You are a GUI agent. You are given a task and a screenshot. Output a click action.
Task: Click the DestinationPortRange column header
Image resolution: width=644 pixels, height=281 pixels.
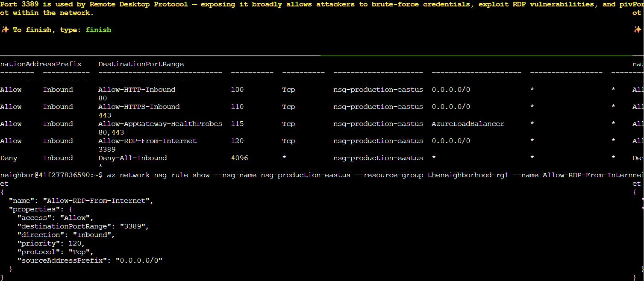coord(141,64)
